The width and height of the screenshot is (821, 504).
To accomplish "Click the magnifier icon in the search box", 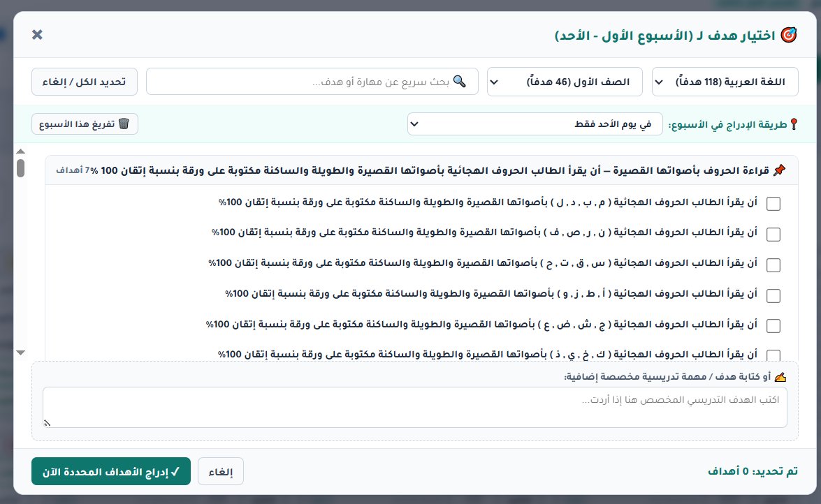I will click(x=459, y=81).
